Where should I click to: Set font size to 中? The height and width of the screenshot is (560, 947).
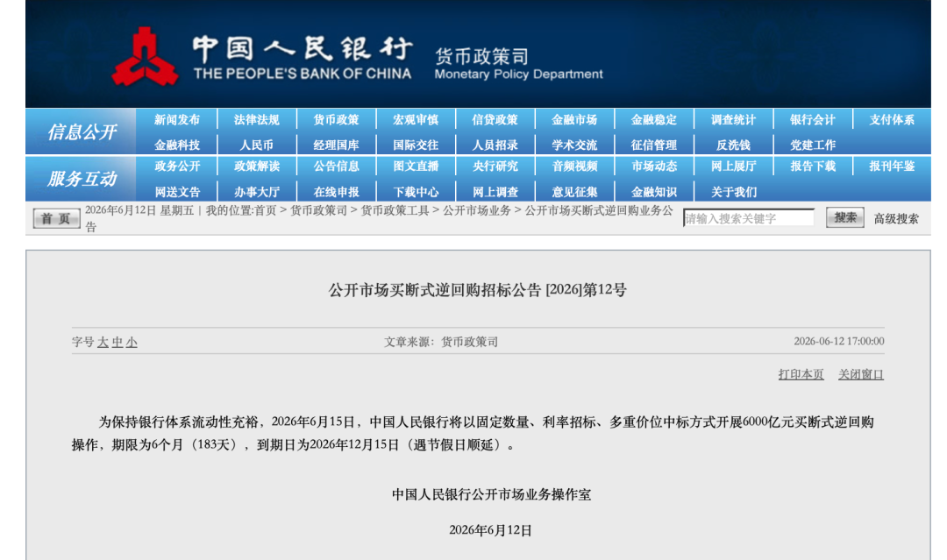pos(117,342)
